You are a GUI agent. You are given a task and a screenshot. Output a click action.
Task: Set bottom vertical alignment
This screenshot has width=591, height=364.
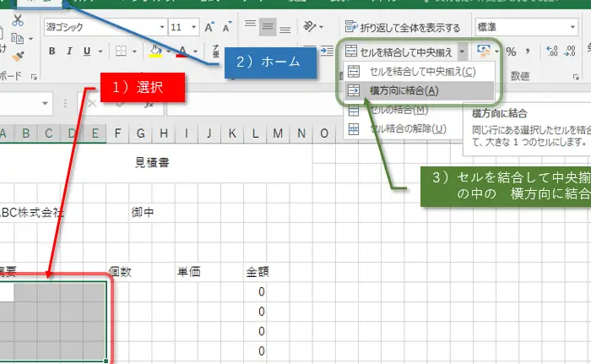tap(285, 30)
